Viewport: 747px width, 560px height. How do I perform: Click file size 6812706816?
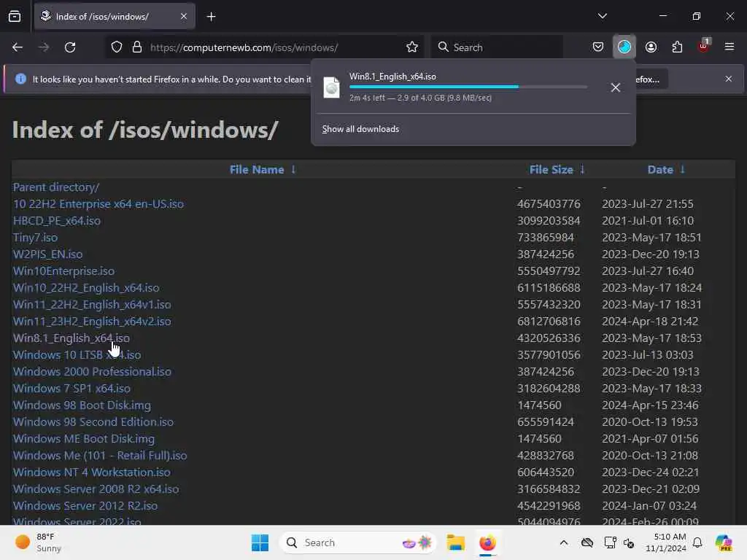pyautogui.click(x=549, y=322)
